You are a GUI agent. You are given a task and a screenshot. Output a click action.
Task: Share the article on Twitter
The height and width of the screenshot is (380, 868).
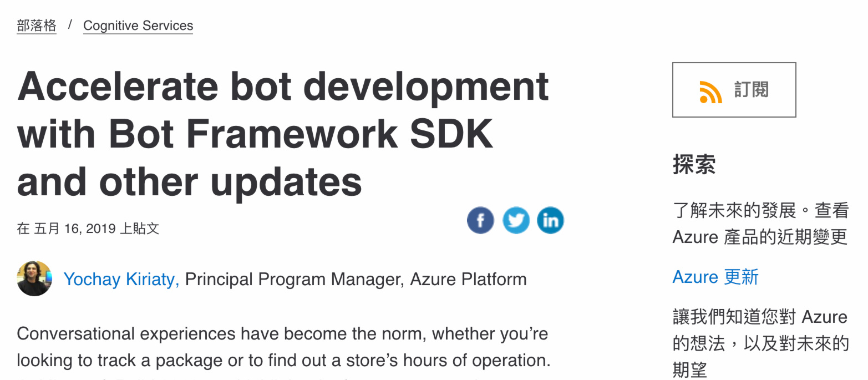coord(516,220)
